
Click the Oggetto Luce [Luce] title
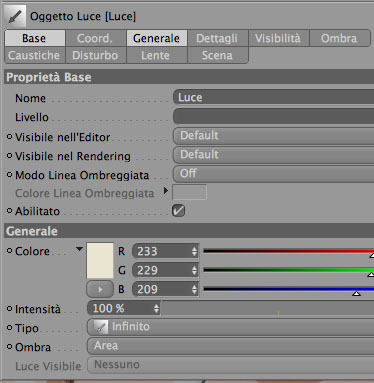[x=83, y=16]
